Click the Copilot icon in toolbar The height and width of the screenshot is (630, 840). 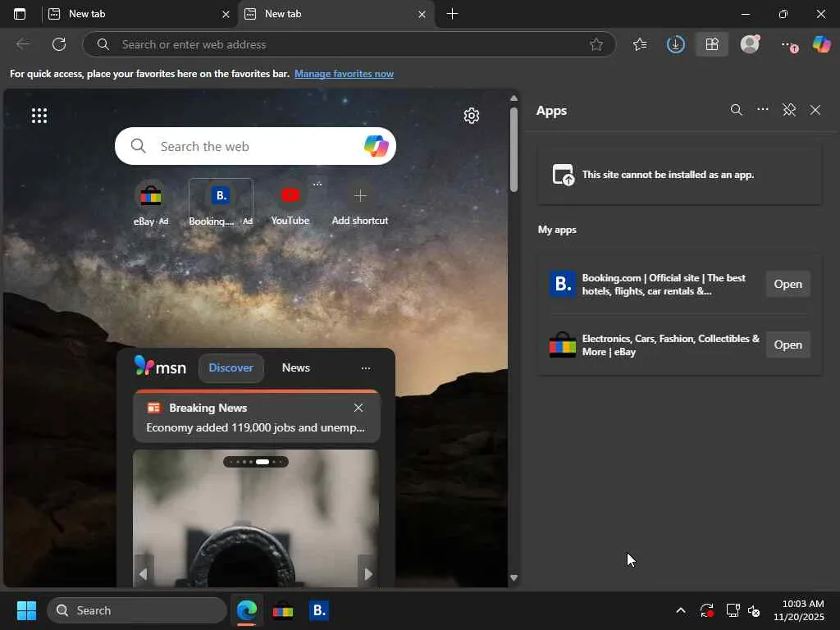click(x=821, y=44)
